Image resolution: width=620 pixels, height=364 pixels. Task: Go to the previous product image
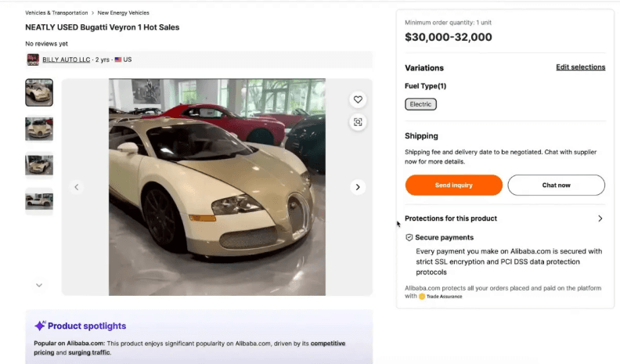point(76,187)
